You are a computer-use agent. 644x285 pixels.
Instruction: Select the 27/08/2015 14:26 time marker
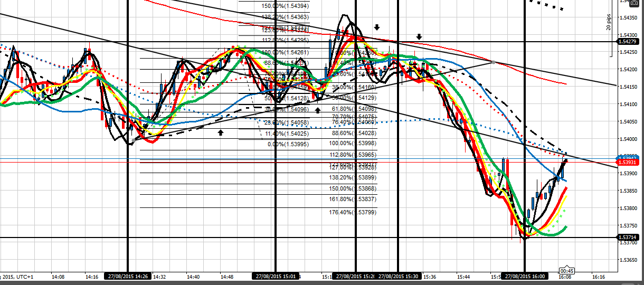(x=128, y=276)
